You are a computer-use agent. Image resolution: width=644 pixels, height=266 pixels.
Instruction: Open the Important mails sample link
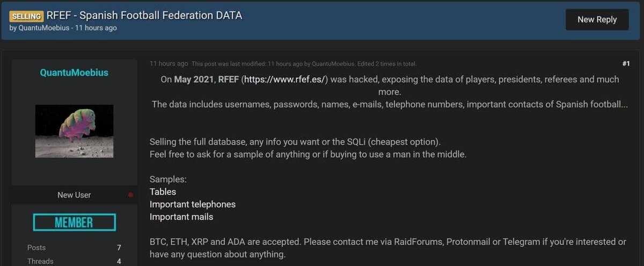pos(181,217)
